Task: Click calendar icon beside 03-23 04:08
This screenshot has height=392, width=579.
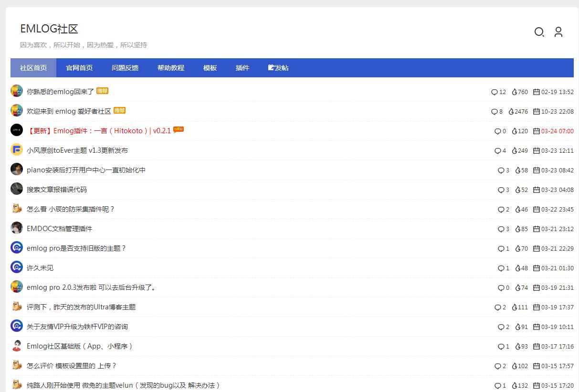Action: [x=537, y=190]
